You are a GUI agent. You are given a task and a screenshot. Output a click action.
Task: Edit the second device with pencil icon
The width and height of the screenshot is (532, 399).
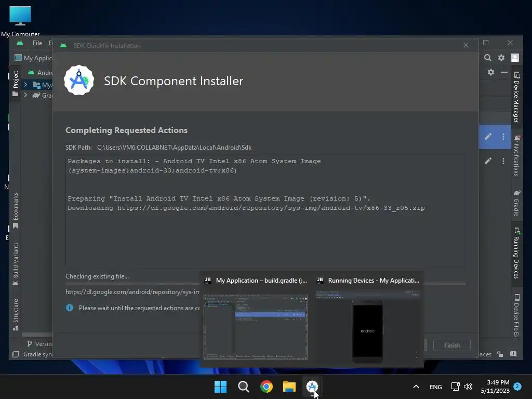click(488, 161)
